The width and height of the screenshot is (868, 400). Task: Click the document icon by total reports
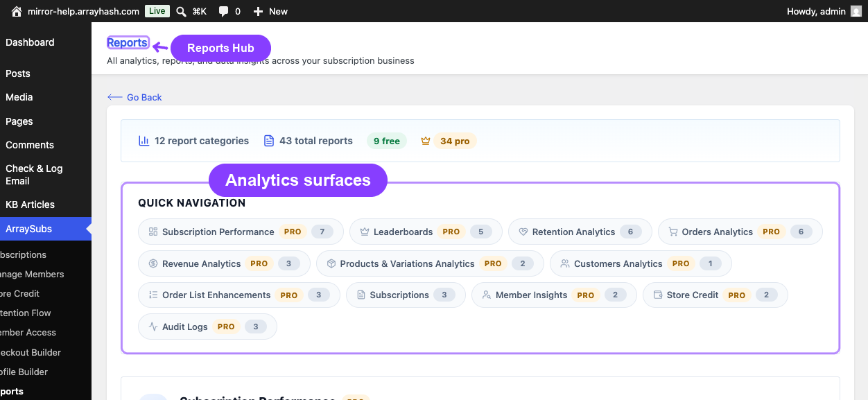(x=269, y=141)
